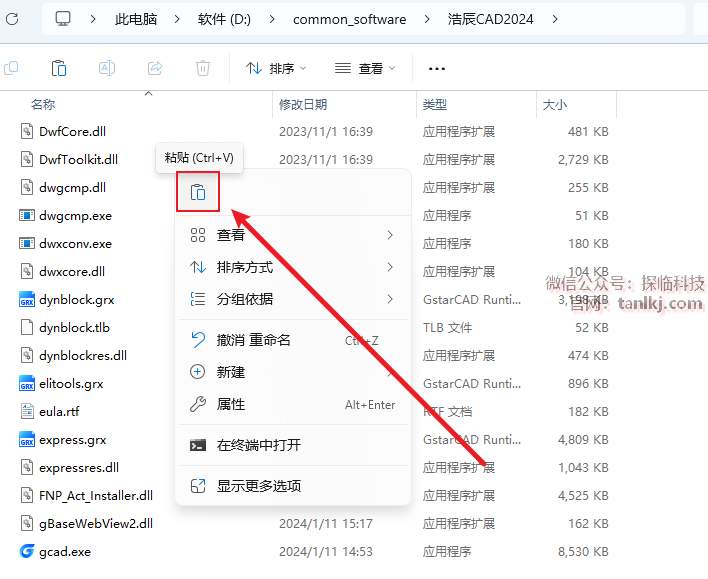Click the 481 KB size value
708x579 pixels.
click(588, 131)
